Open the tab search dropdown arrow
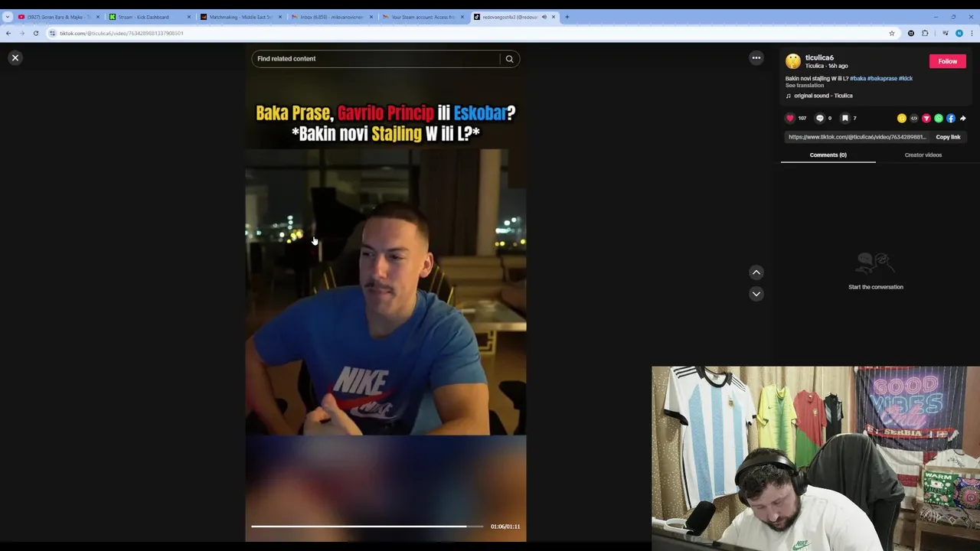 (7, 17)
